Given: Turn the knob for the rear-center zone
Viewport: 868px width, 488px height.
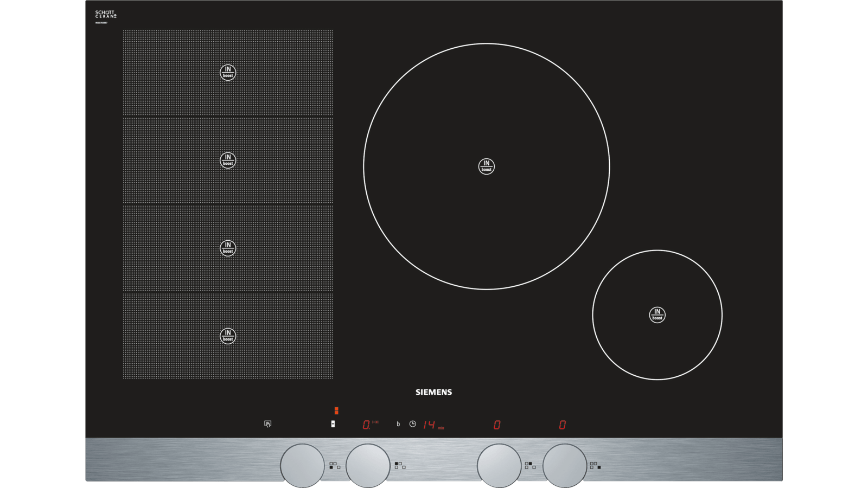Looking at the screenshot, I should tap(499, 465).
